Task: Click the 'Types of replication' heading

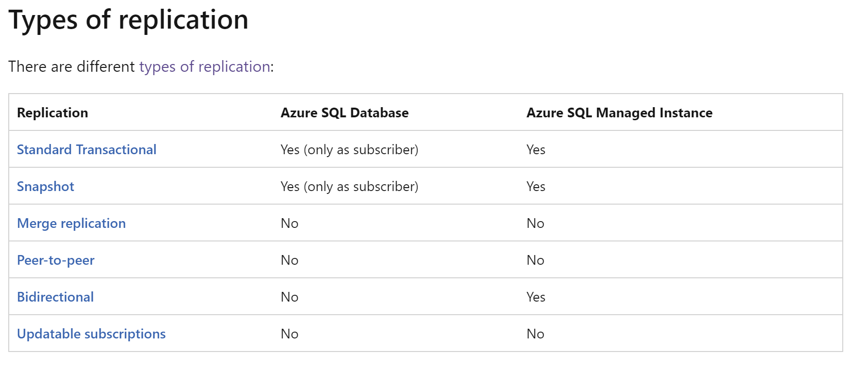Action: tap(129, 20)
